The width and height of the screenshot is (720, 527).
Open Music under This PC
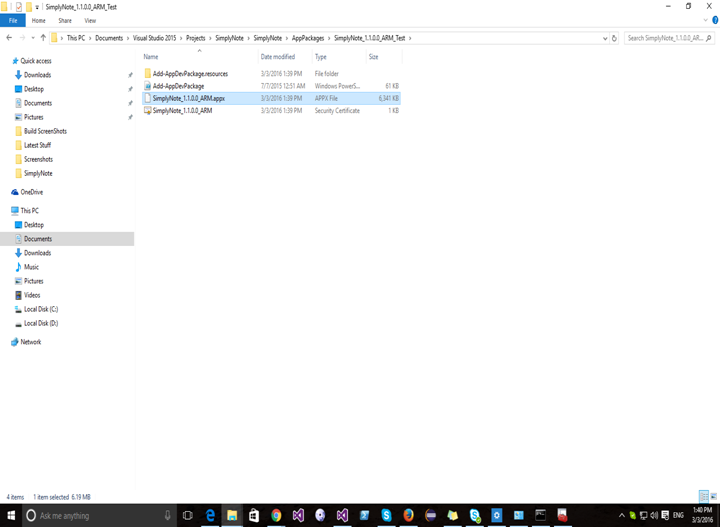27,267
